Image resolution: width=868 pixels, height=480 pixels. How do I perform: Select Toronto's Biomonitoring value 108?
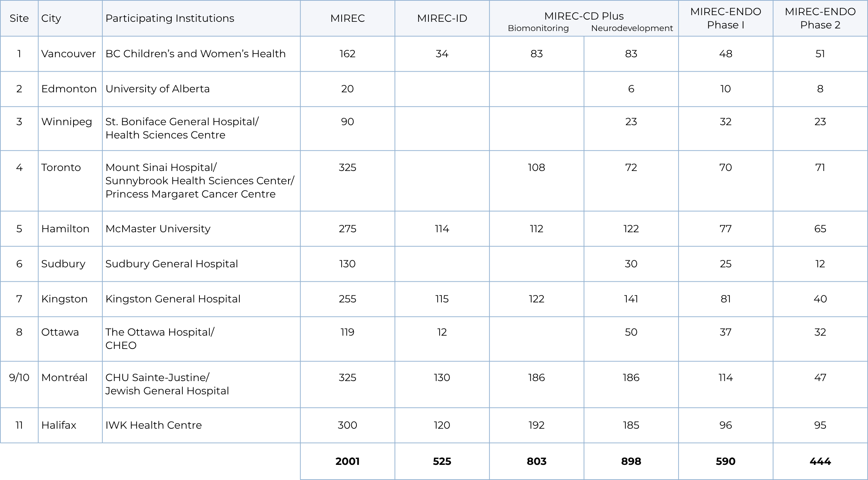tap(537, 168)
